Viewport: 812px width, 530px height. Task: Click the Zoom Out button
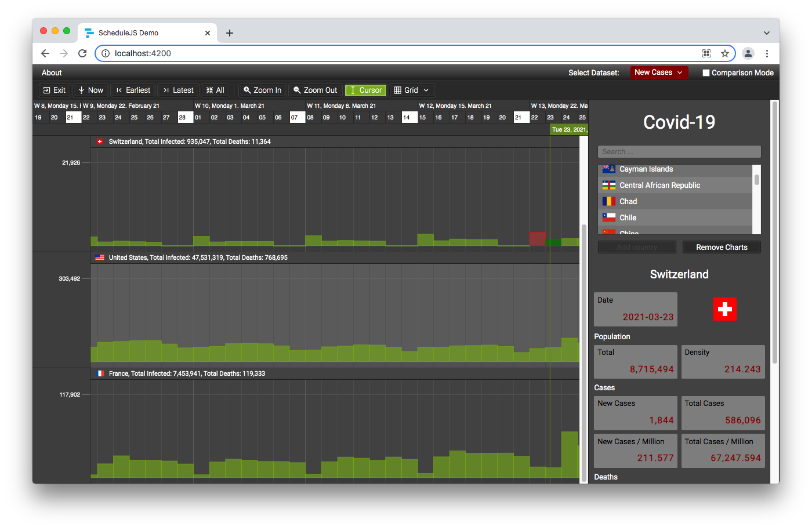[315, 90]
